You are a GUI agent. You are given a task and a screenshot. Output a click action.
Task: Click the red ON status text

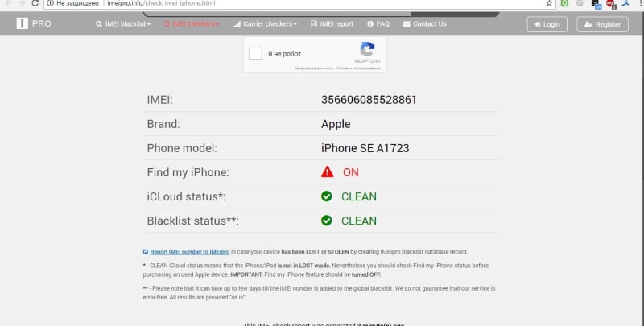coord(351,172)
